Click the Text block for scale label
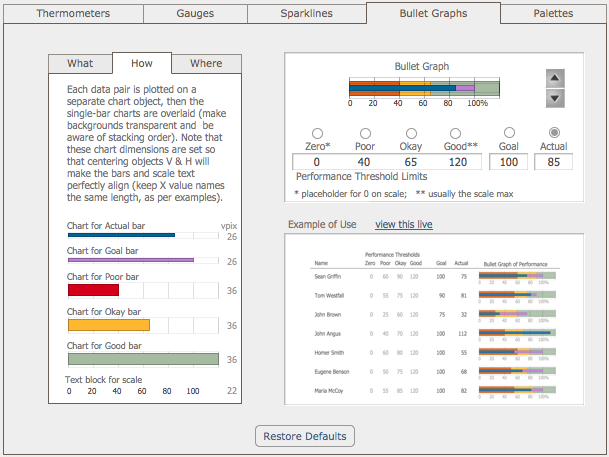 click(103, 380)
